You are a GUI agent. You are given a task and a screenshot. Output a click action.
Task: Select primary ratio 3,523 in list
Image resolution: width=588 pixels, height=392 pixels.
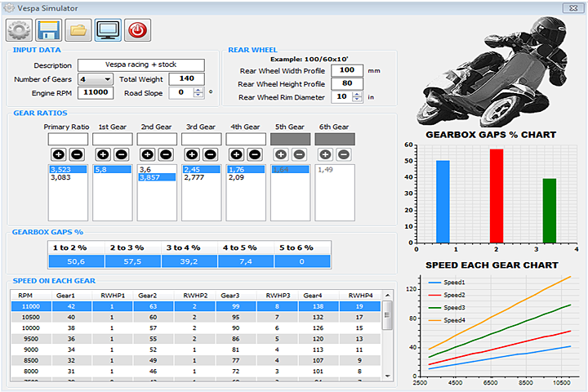coord(68,170)
